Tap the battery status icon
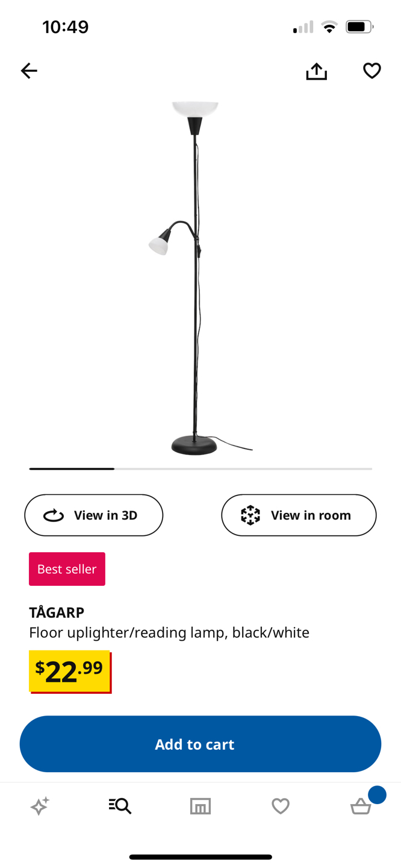 (359, 27)
